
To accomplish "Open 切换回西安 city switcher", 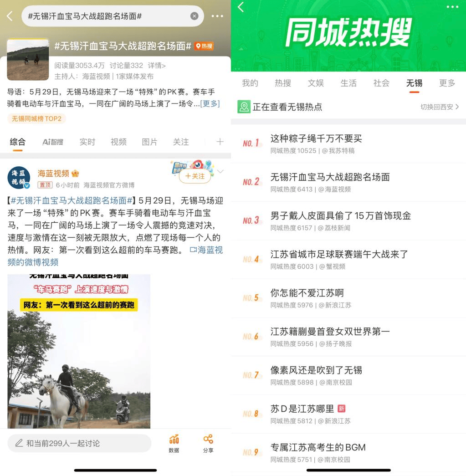I will click(439, 107).
